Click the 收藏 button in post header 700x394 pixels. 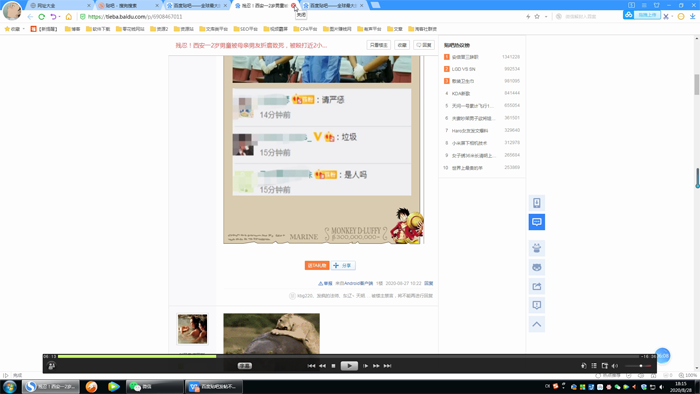coord(402,45)
